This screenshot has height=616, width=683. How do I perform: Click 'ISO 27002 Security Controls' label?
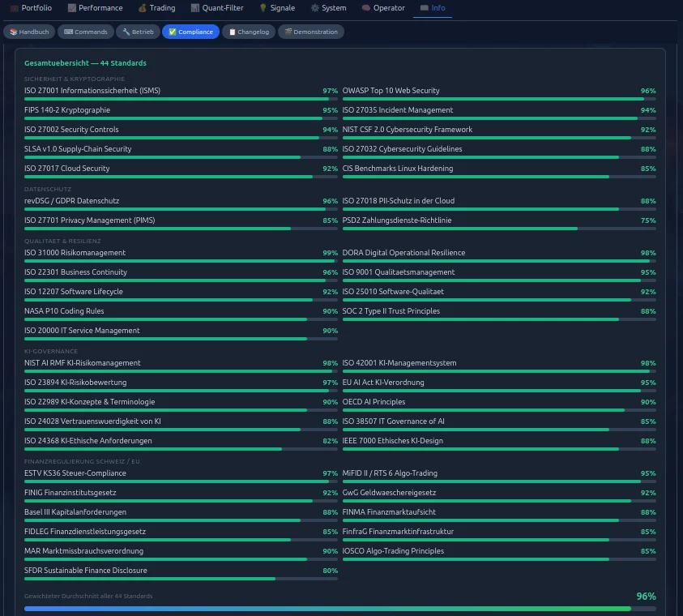[71, 130]
